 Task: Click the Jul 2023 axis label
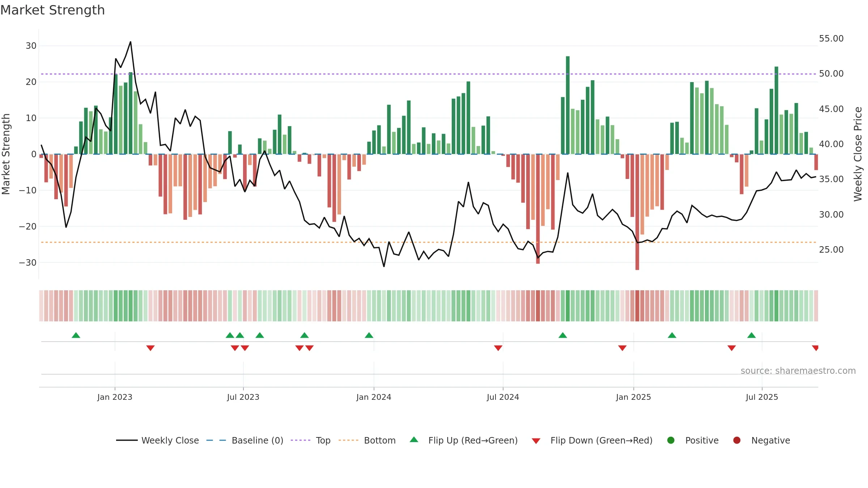coord(243,397)
